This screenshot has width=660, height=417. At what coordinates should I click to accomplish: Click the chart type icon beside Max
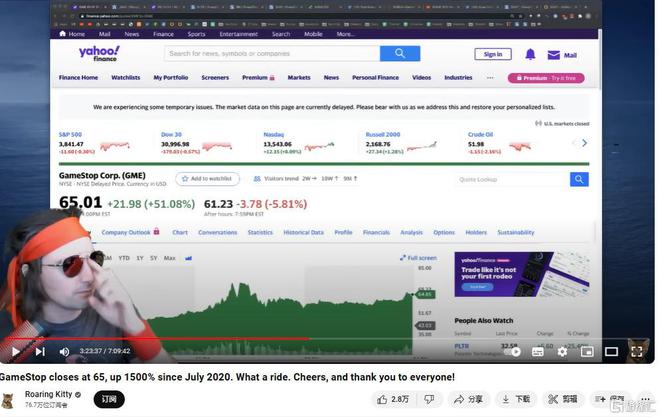[x=188, y=258]
